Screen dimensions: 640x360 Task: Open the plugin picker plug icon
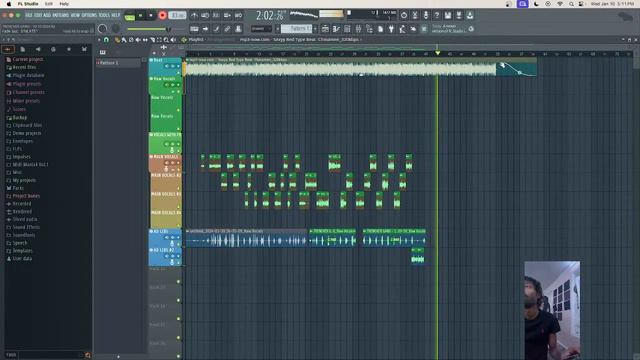(x=391, y=29)
